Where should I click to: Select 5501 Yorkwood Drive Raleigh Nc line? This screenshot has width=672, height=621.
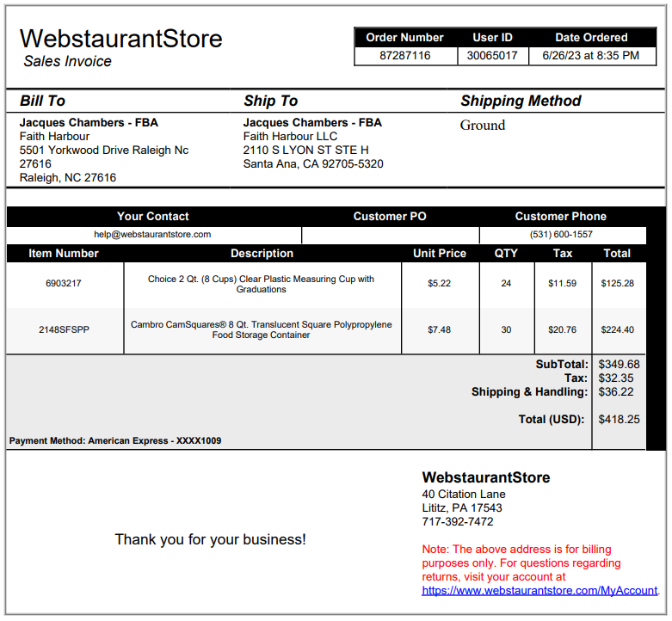tap(104, 151)
